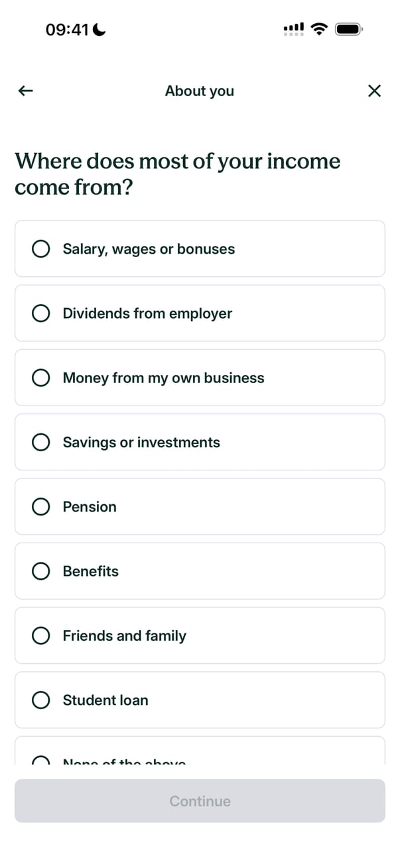Tap the battery status icon
Image resolution: width=400 pixels, height=868 pixels.
click(x=348, y=29)
